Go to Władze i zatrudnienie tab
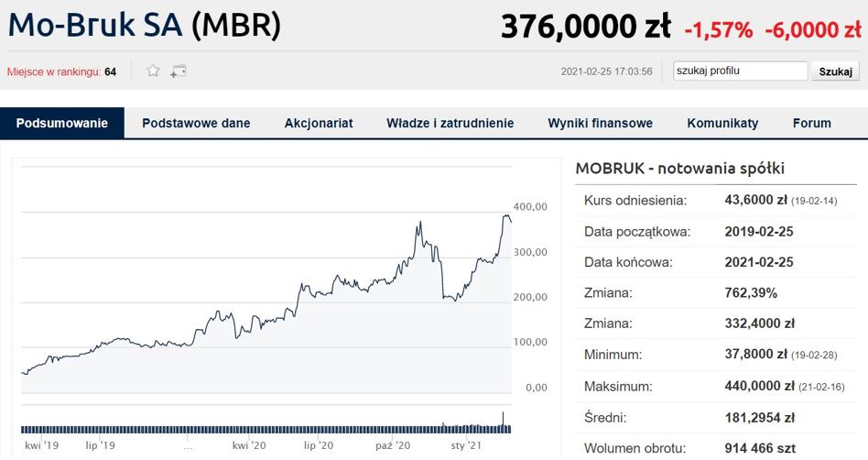 [450, 123]
